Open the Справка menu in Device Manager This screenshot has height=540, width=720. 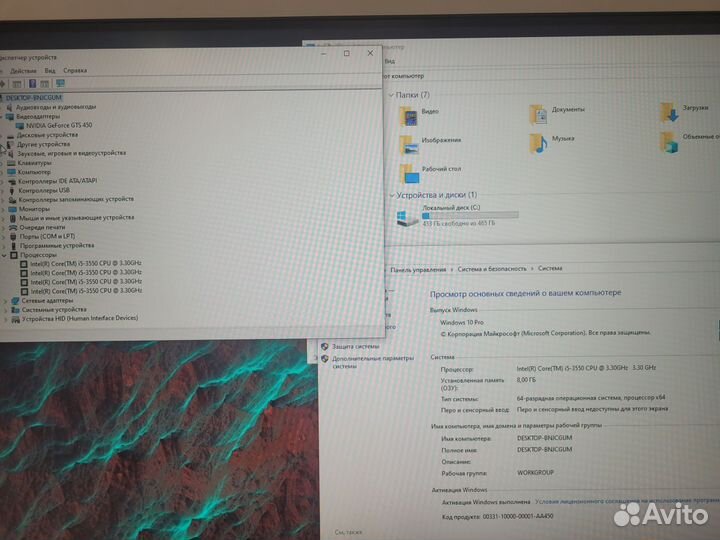point(75,71)
